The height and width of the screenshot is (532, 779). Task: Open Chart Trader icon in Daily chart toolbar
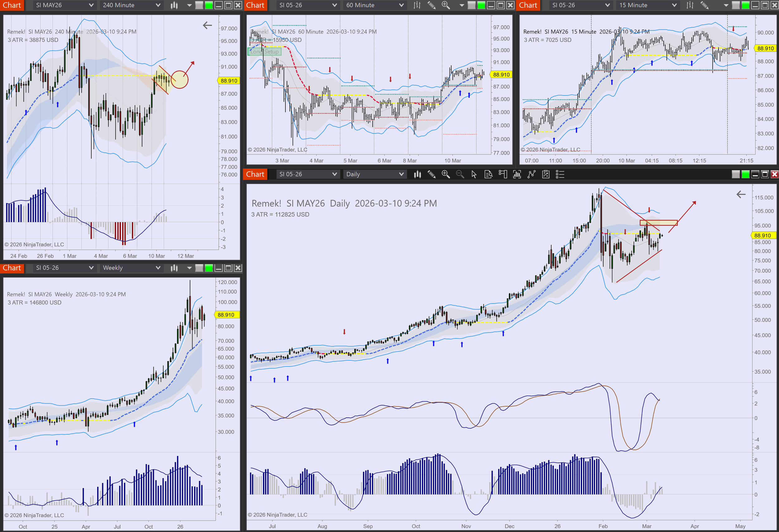[x=503, y=174]
